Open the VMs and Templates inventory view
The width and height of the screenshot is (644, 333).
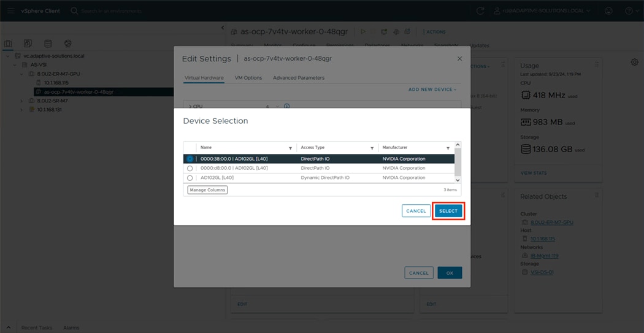28,44
